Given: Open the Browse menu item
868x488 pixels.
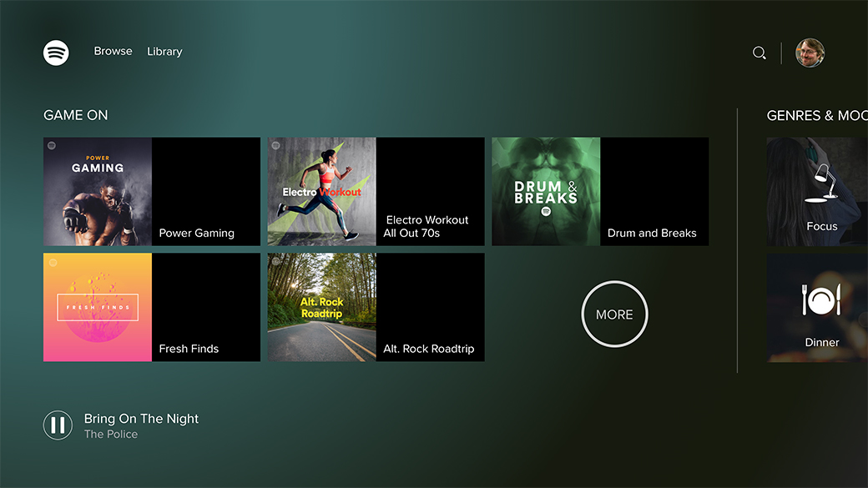Looking at the screenshot, I should (113, 52).
